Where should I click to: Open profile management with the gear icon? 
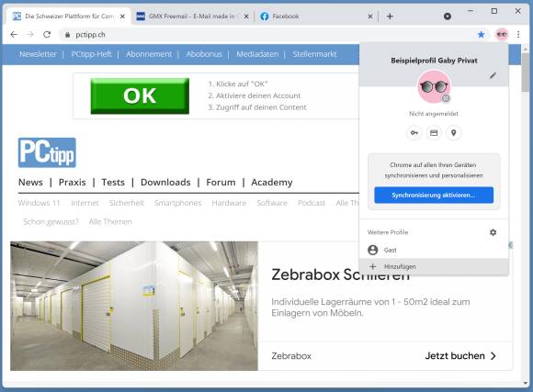coord(493,232)
